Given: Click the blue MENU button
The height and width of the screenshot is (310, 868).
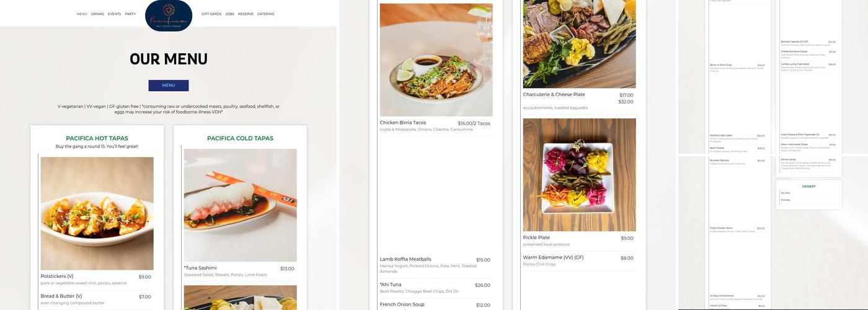Looking at the screenshot, I should [x=169, y=86].
